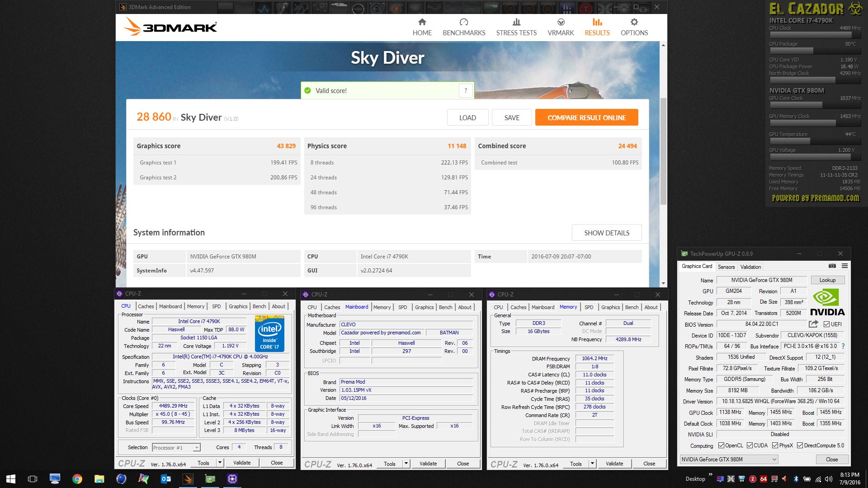868x488 pixels.
Task: Click the red 64 tray icon
Action: pyautogui.click(x=764, y=479)
